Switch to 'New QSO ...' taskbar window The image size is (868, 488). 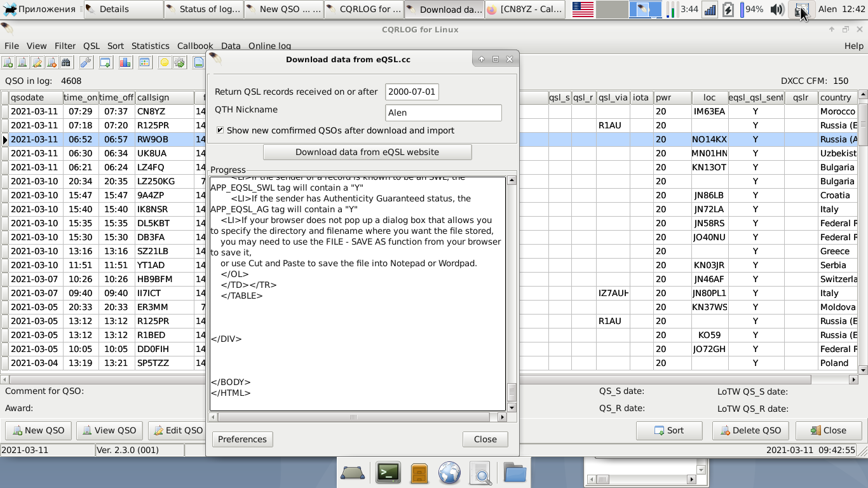[x=283, y=9]
